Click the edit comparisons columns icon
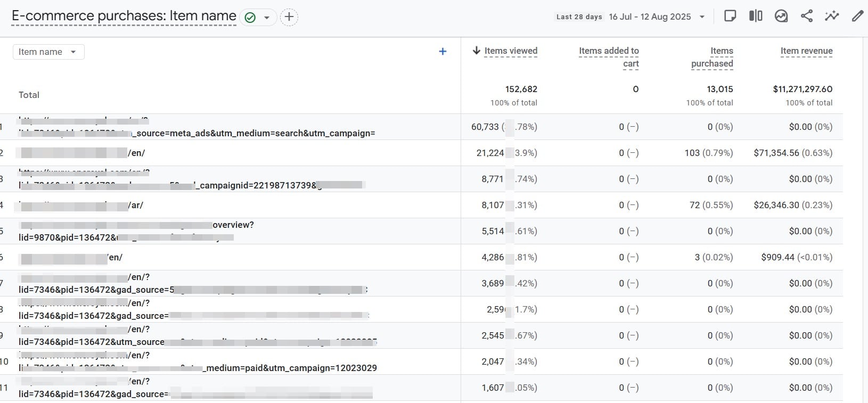868x403 pixels. click(x=756, y=16)
